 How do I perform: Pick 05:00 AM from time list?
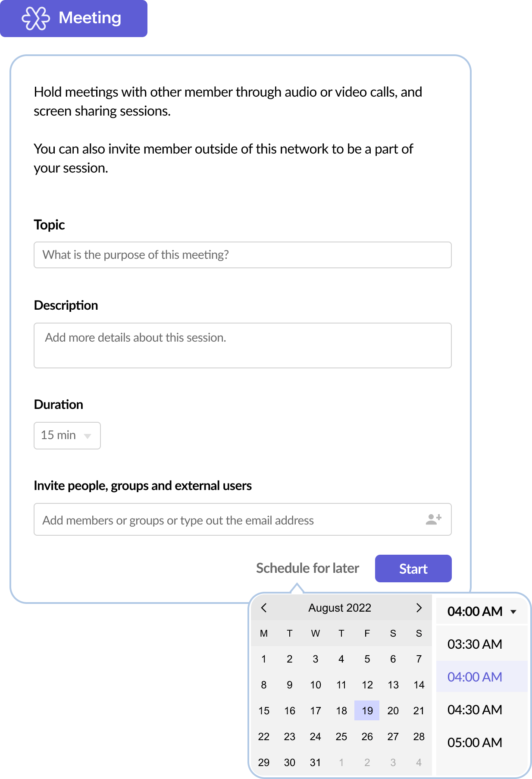coord(475,743)
